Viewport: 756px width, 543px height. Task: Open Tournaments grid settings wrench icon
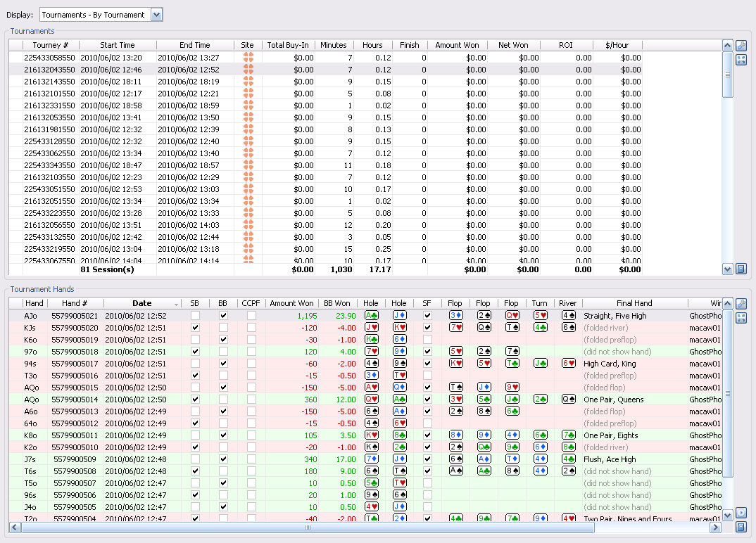pyautogui.click(x=741, y=46)
